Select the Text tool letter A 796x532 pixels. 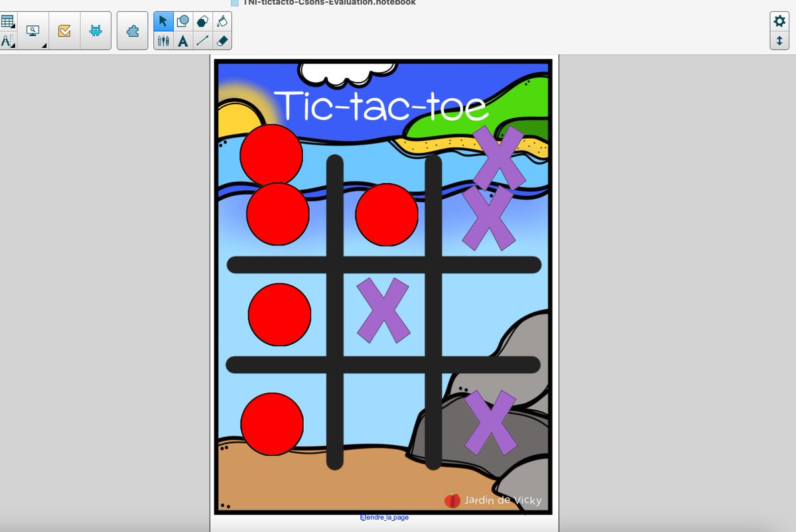[x=183, y=40]
